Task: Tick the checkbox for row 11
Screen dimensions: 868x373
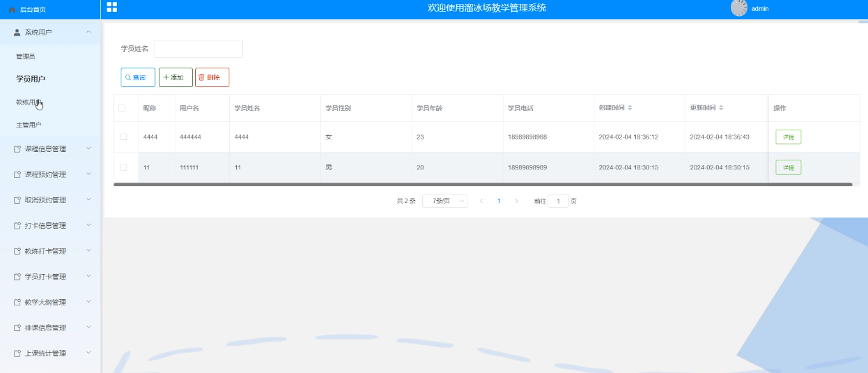Action: tap(123, 167)
